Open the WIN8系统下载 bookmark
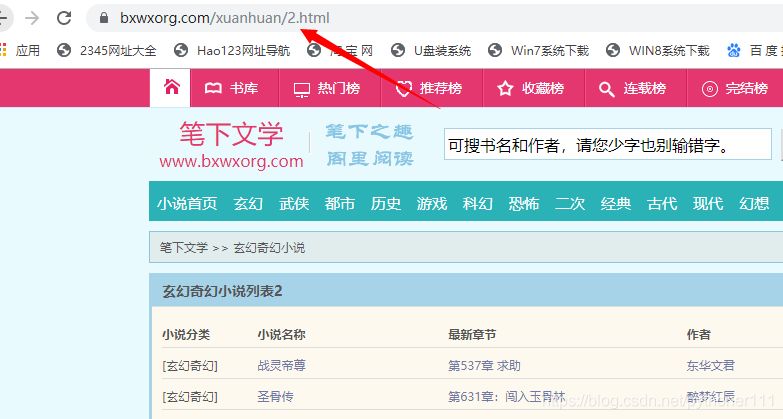Viewport: 783px width, 419px height. [658, 50]
